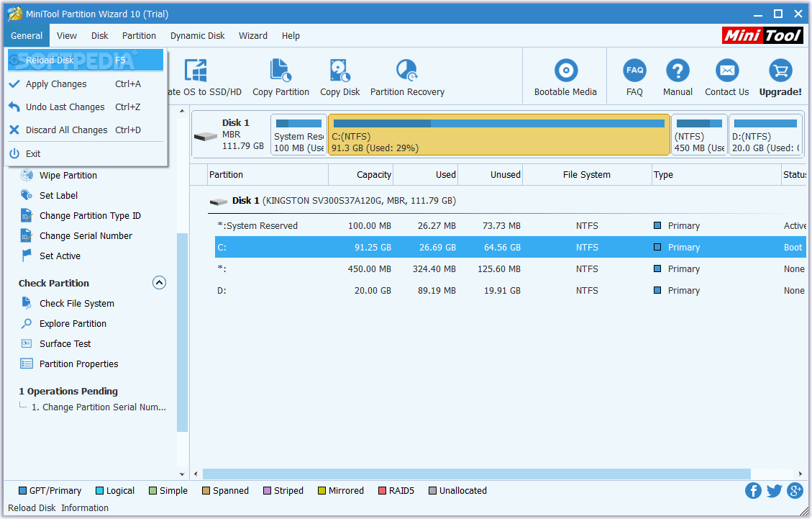Image resolution: width=812 pixels, height=519 pixels.
Task: Open the FAQ page icon
Action: [634, 70]
